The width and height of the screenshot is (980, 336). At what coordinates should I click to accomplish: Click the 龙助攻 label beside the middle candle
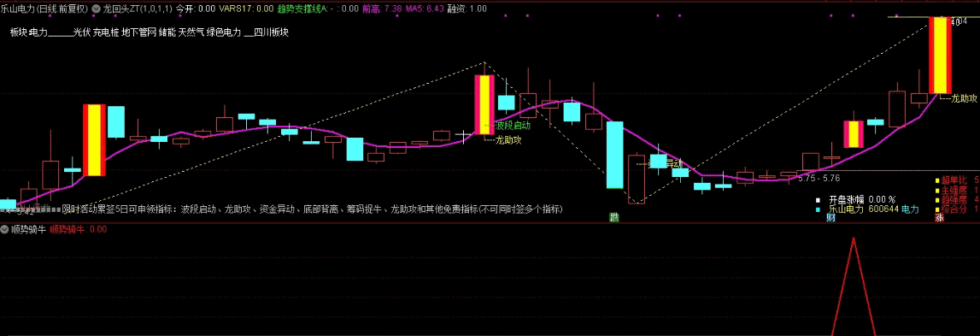[x=508, y=140]
